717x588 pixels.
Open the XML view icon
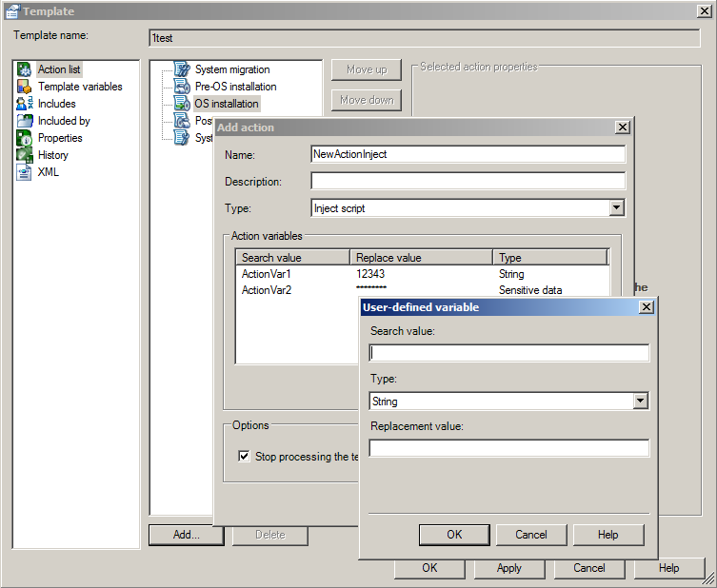[25, 172]
